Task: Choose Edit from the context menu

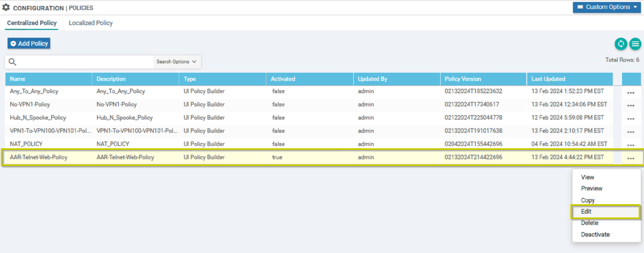Action: click(x=606, y=212)
